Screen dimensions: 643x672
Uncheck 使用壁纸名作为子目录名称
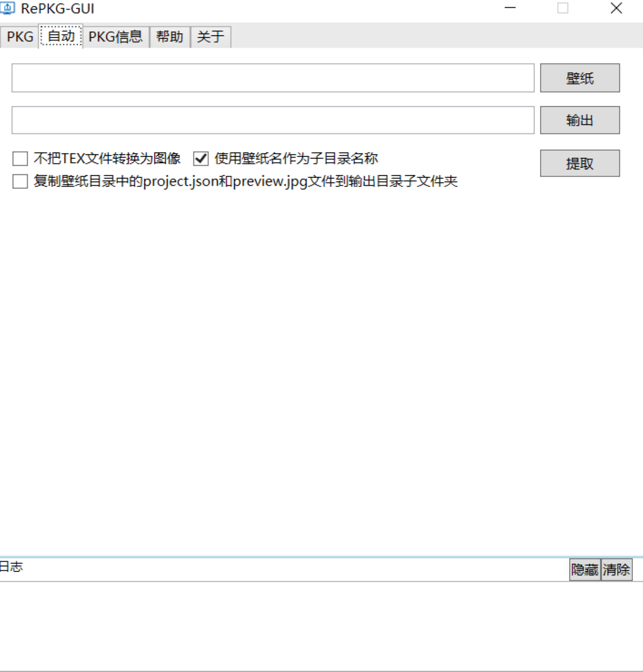pos(201,158)
